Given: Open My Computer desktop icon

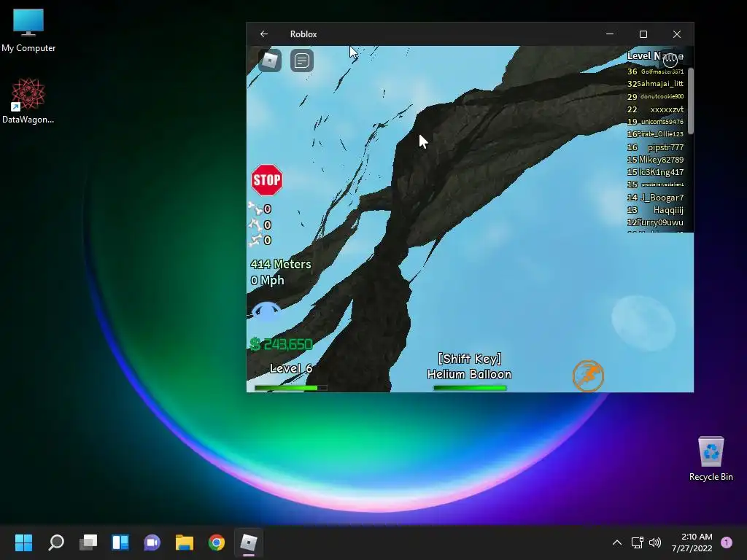Looking at the screenshot, I should point(28,31).
